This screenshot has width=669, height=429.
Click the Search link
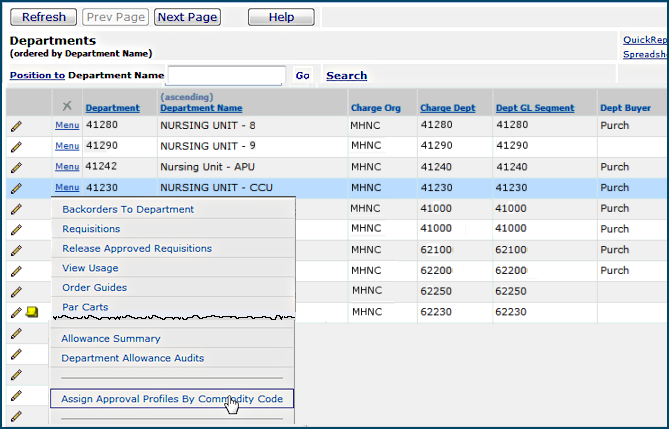346,75
